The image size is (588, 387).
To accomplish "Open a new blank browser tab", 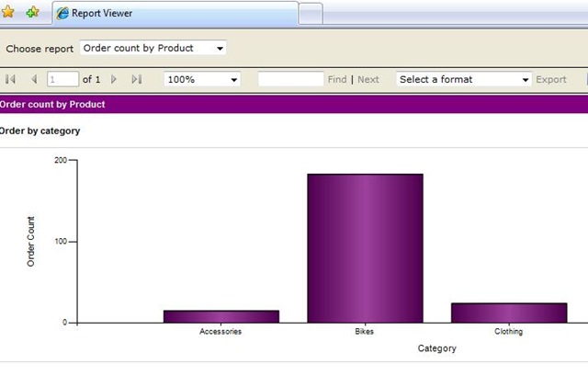I will [311, 14].
